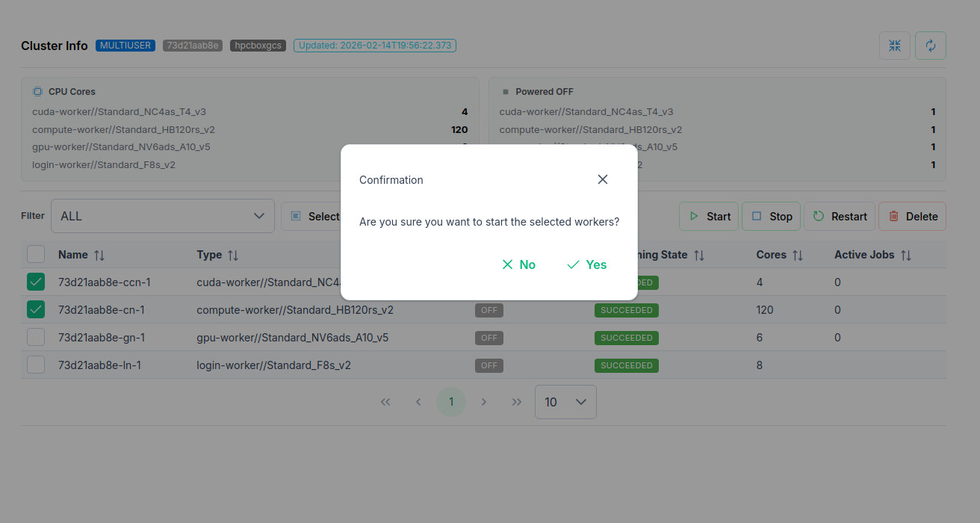This screenshot has width=980, height=523.
Task: Click compute-worker//Standard_HB120rs_v2 in CPU Cores panel
Action: 123,129
